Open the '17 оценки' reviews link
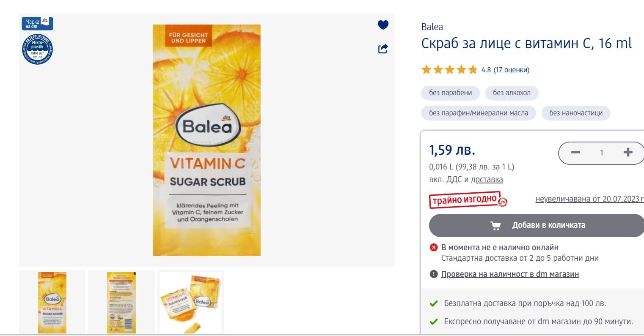The image size is (644, 336). (x=511, y=70)
